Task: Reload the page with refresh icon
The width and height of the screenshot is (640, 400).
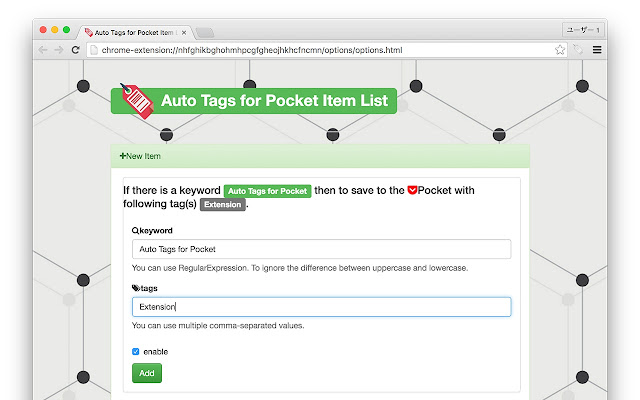Action: (75, 50)
